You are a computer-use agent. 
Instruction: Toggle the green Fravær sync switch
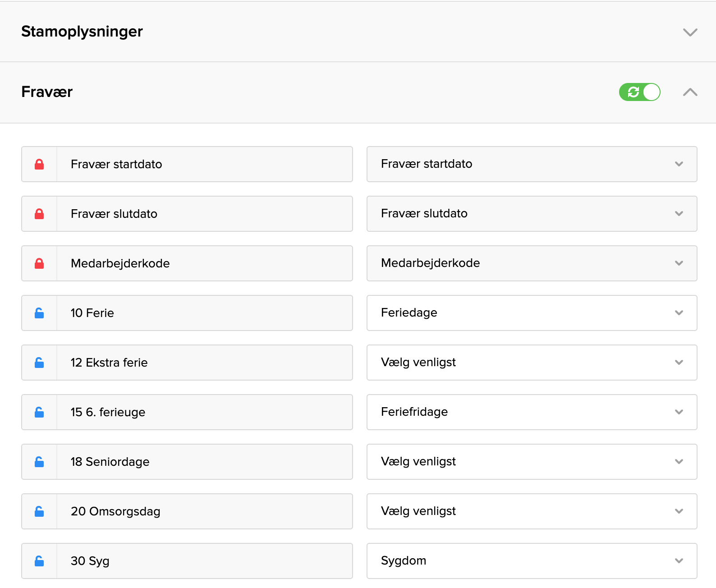[x=639, y=92]
